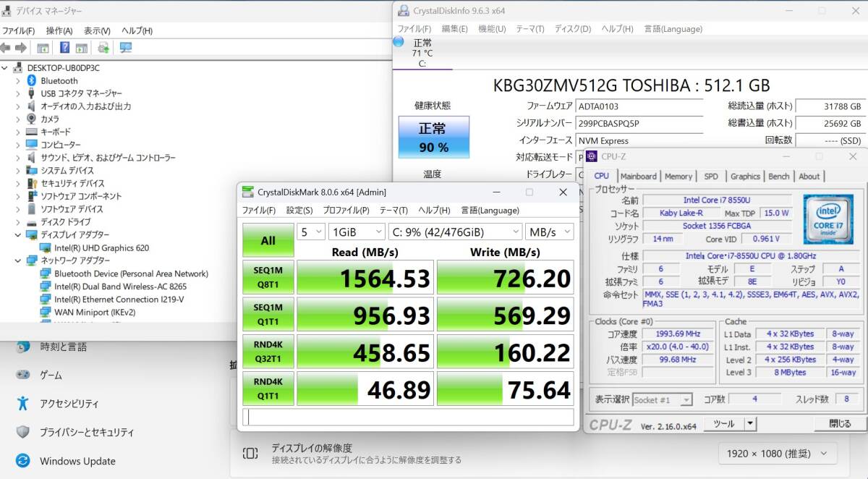
Task: Open 機能(U) menu in CrystalDiskInfo
Action: click(492, 29)
